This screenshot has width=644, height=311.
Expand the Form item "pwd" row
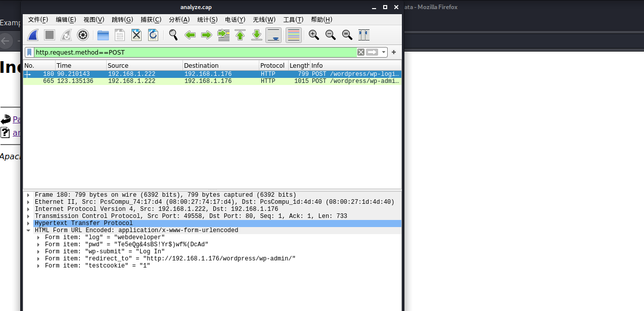(39, 245)
